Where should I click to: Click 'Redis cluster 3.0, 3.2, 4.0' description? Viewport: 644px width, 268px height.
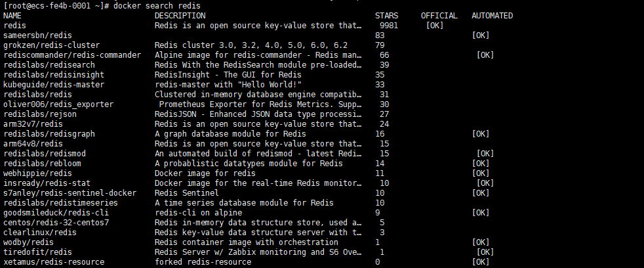[x=251, y=45]
